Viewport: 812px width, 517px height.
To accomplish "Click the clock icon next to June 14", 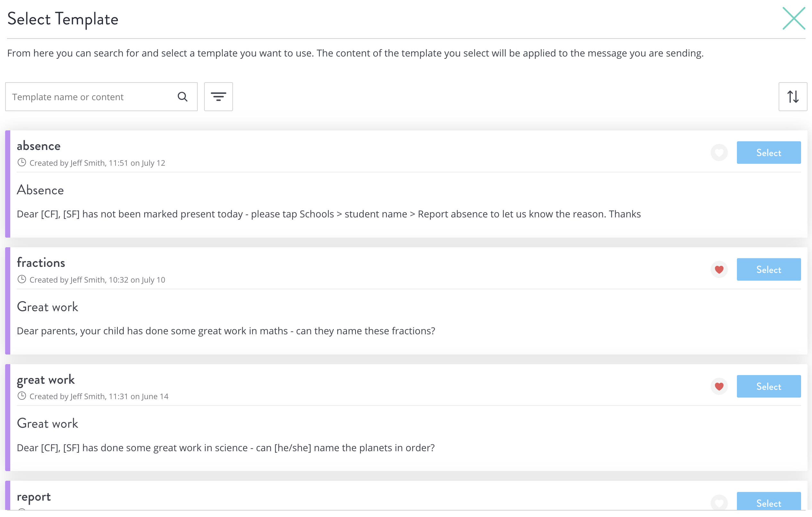I will tap(22, 396).
